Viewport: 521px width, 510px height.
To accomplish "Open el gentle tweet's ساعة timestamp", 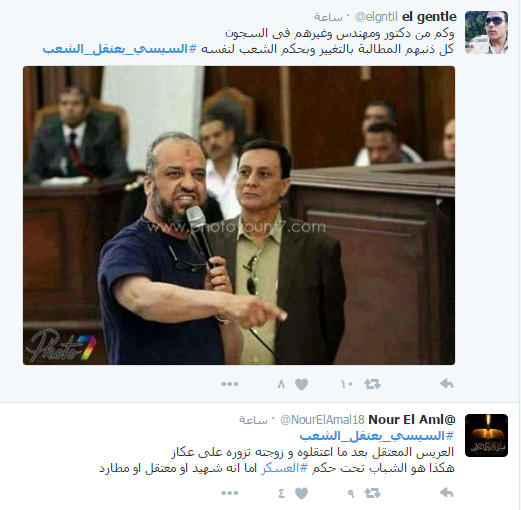I will pos(328,18).
